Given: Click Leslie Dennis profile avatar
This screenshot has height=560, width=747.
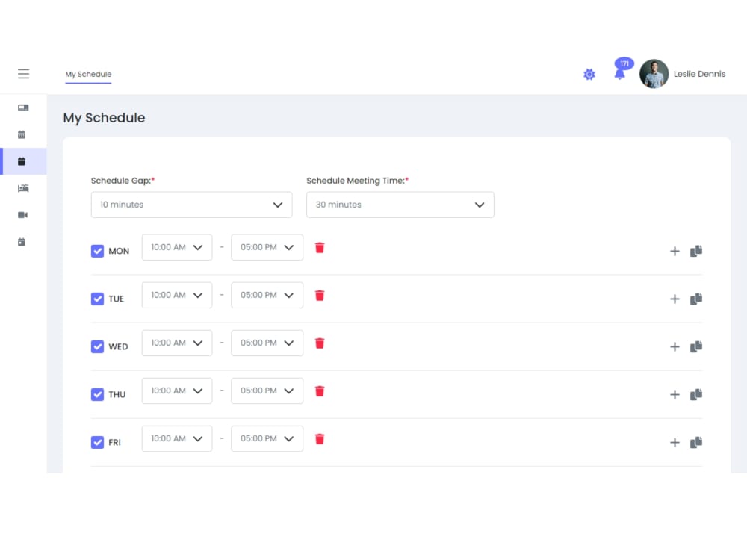Looking at the screenshot, I should click(654, 74).
